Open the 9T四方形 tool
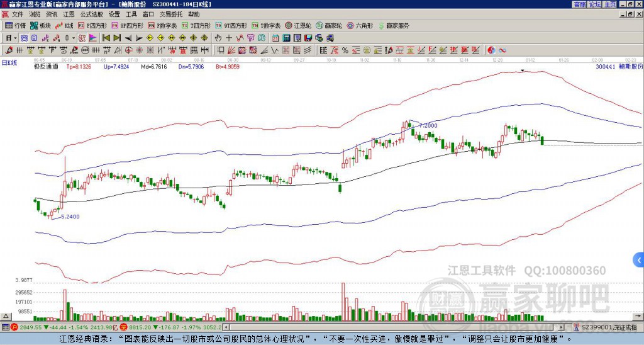Image resolution: width=644 pixels, height=345 pixels. (x=231, y=25)
